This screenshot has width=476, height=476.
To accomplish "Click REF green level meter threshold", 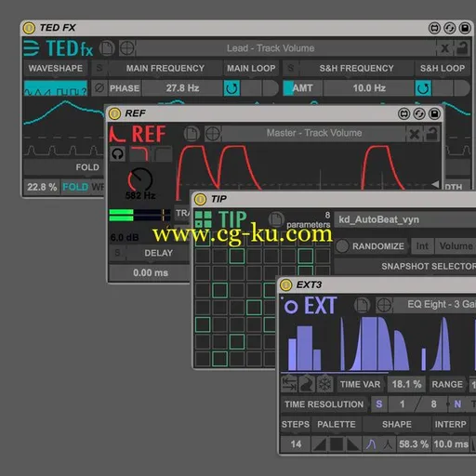I will click(x=163, y=215).
